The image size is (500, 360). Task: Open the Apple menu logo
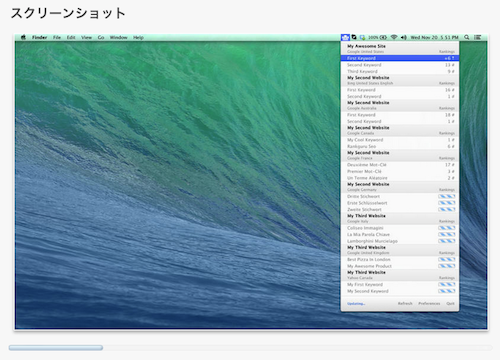[23, 37]
